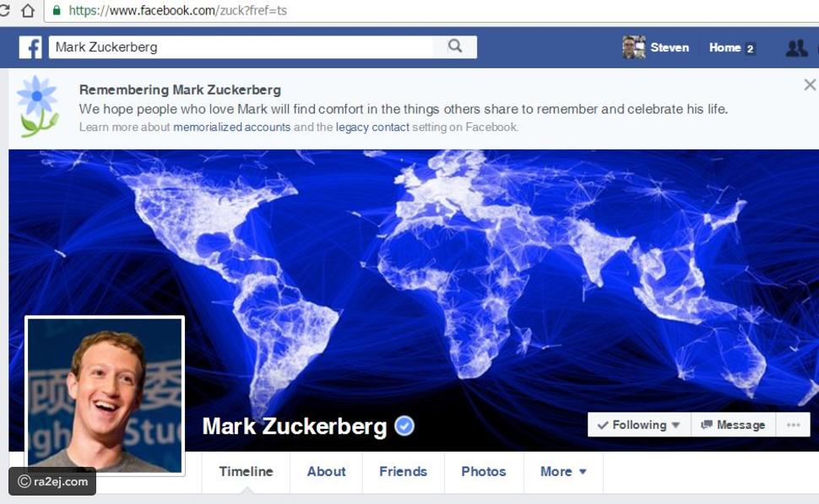Open the legacy contact link
Image resolution: width=819 pixels, height=504 pixels.
[372, 127]
